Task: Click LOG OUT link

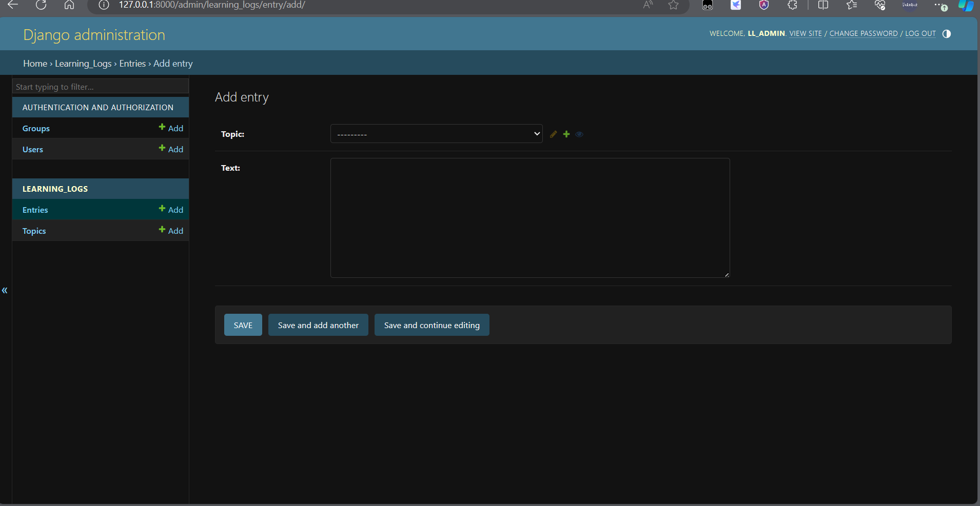Action: (x=920, y=33)
